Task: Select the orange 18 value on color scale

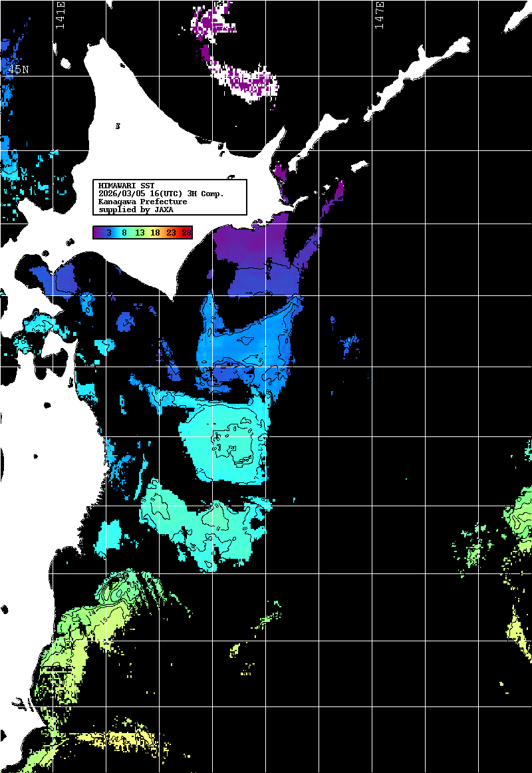Action: [155, 233]
